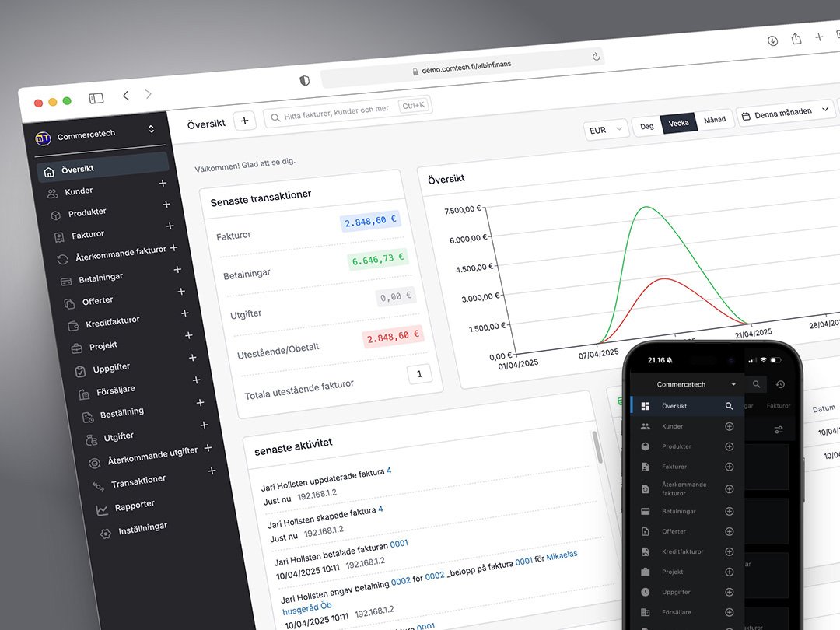This screenshot has width=840, height=630.
Task: Add recurring invoice with Återkommande fakturor plus
Action: 173,248
